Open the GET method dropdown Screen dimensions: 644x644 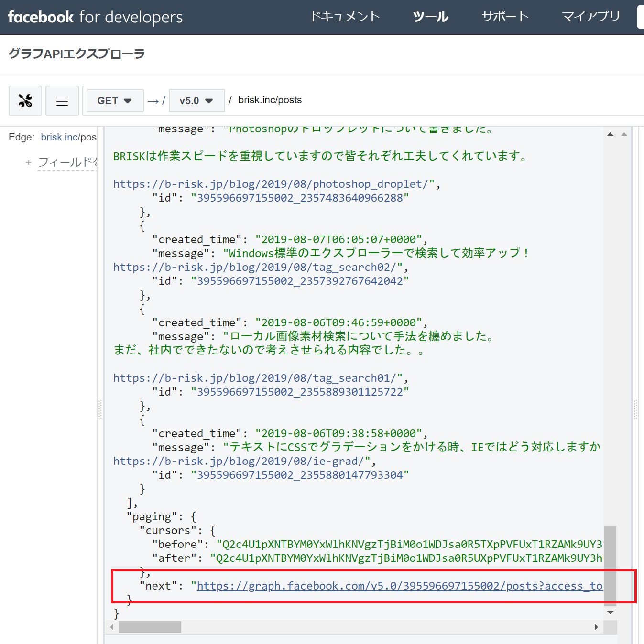(x=114, y=100)
